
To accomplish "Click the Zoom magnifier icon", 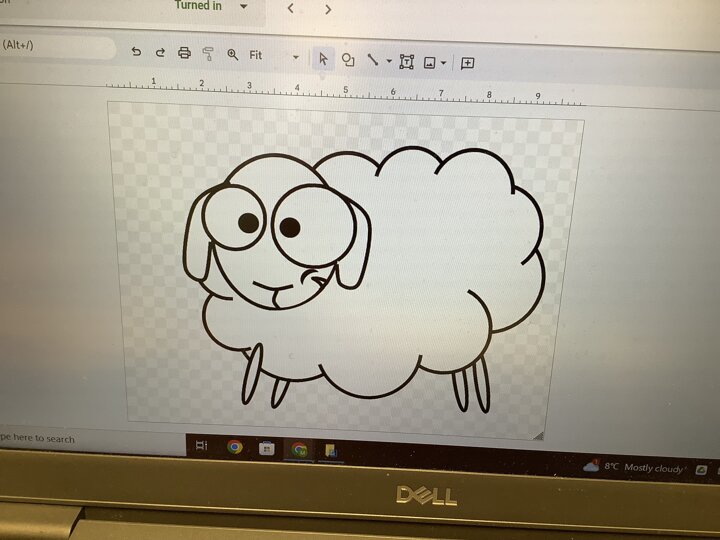I will coord(233,55).
